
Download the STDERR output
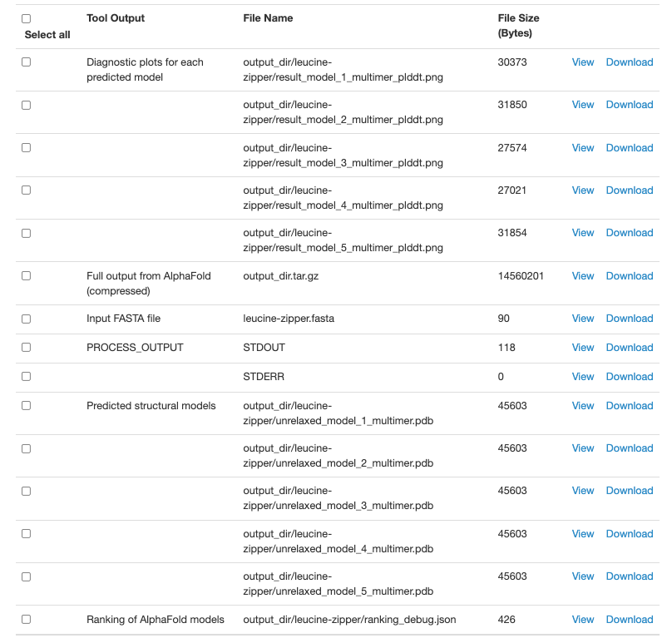(629, 377)
